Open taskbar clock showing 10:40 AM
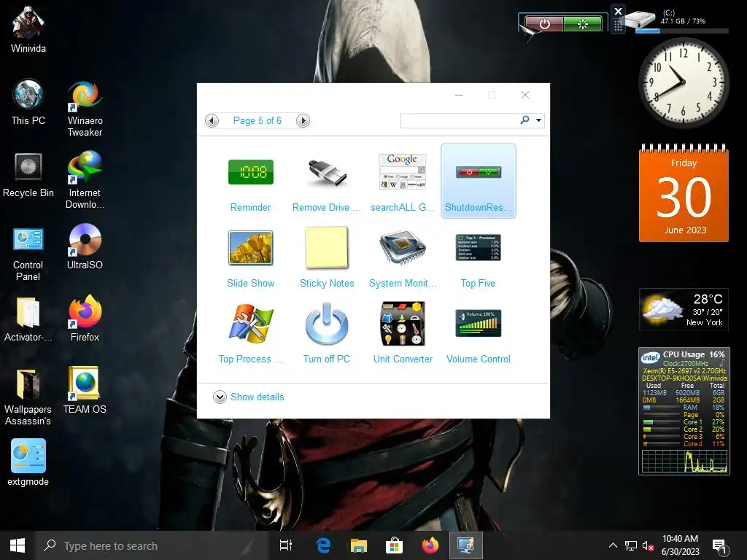747x560 pixels. click(x=681, y=545)
